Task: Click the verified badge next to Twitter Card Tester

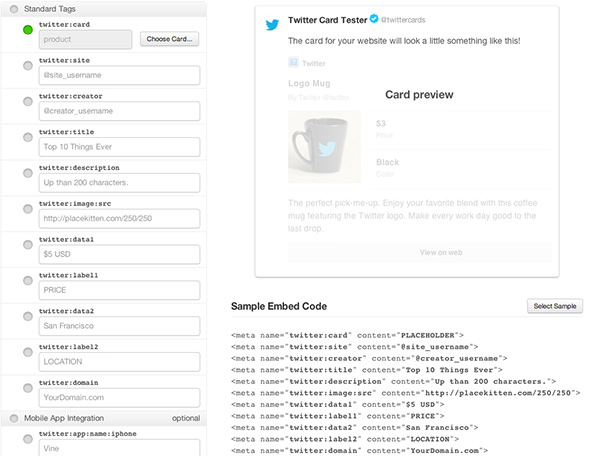Action: point(374,19)
